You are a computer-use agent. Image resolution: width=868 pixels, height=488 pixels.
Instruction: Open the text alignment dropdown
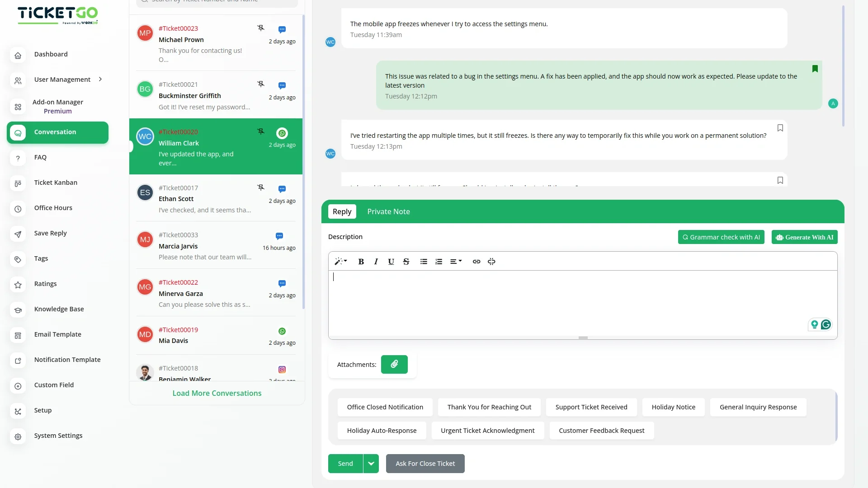pos(456,262)
